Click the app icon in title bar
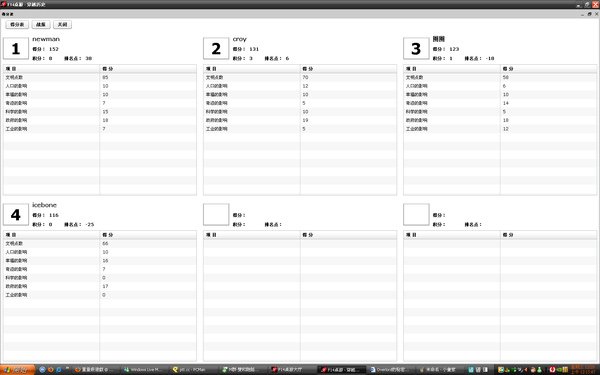Image resolution: width=600 pixels, height=375 pixels. [x=3, y=4]
